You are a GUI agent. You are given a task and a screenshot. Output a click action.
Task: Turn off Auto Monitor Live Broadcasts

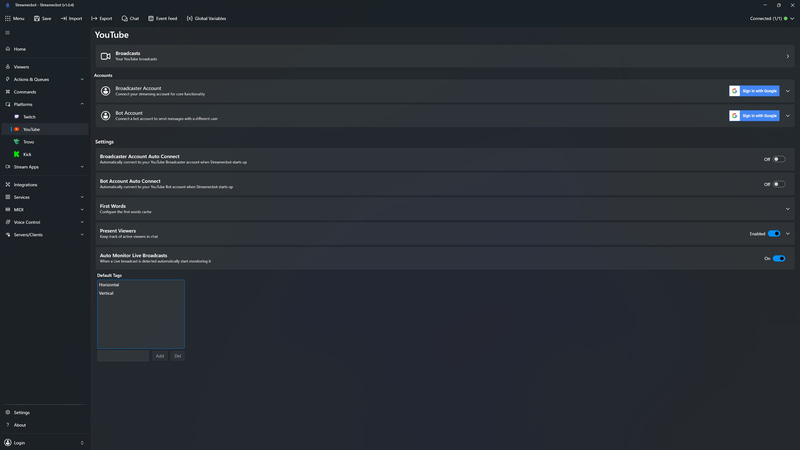[779, 259]
